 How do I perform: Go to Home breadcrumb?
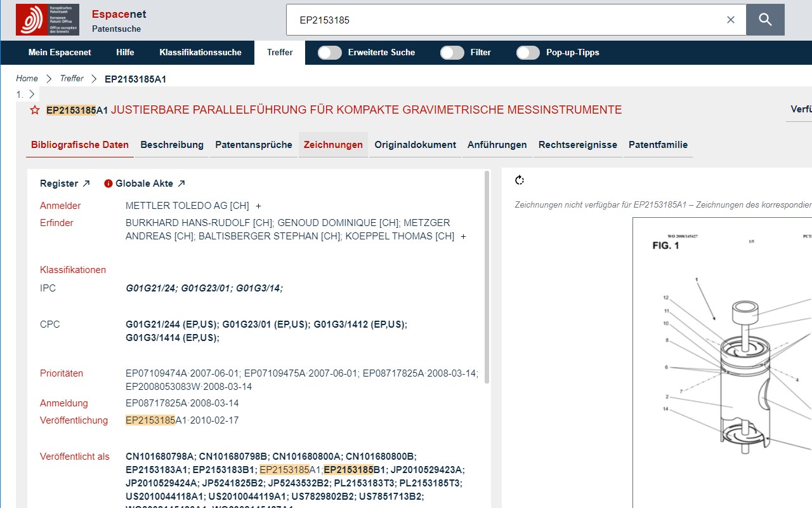[x=27, y=79]
